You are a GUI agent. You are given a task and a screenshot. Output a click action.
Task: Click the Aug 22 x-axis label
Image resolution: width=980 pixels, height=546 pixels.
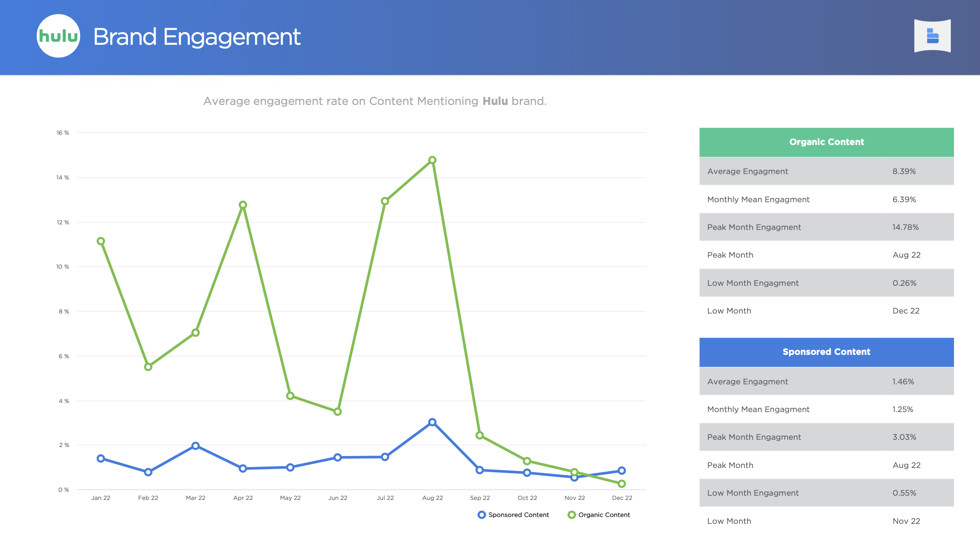(x=432, y=498)
